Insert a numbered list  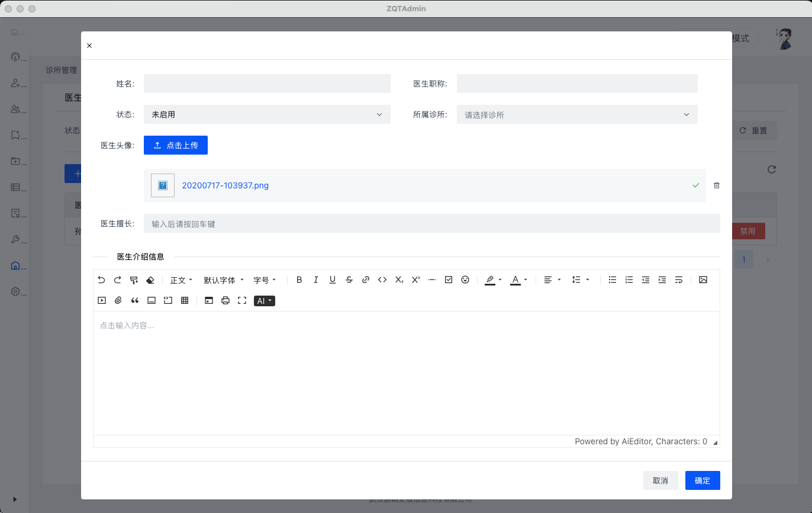629,280
